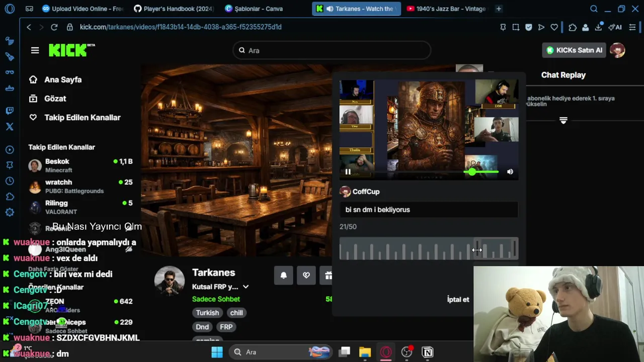Pause the clip preview video

click(x=348, y=172)
